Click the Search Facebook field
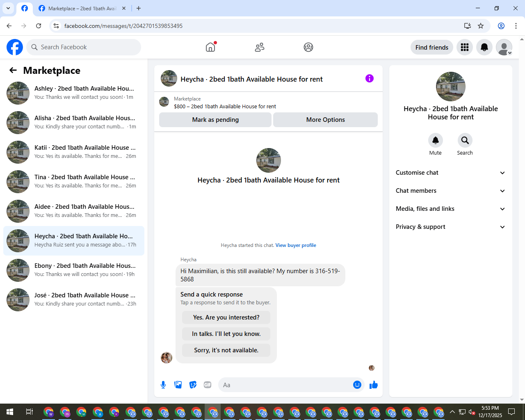The image size is (525, 420). tap(84, 47)
